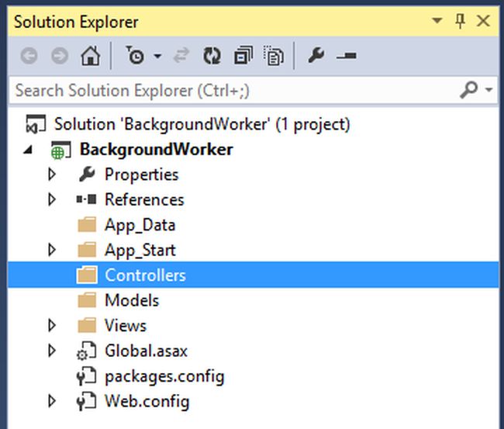Expand the Views folder
This screenshot has width=504, height=429.
tap(52, 325)
